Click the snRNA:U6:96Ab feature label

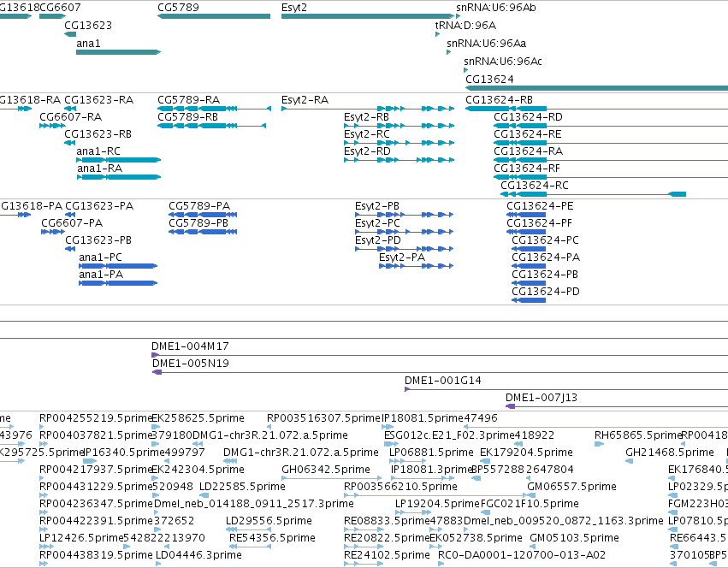click(496, 8)
